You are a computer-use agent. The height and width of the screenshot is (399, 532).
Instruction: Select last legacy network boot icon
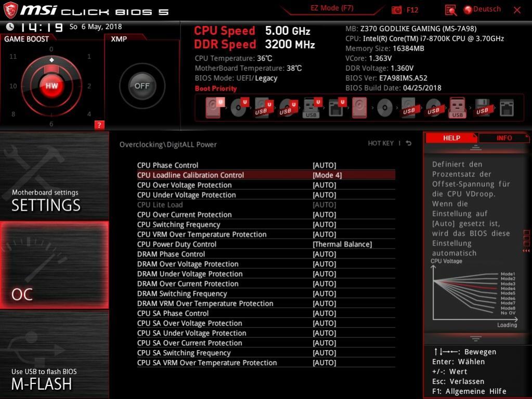point(507,108)
